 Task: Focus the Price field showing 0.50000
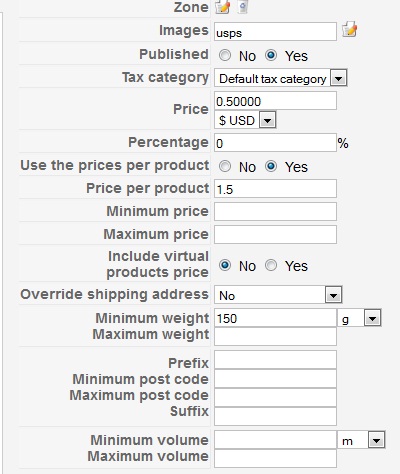[x=275, y=101]
